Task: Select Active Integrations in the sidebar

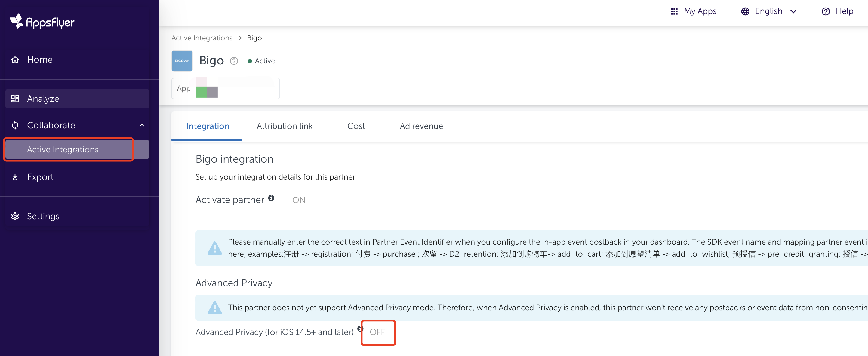Action: (x=77, y=149)
